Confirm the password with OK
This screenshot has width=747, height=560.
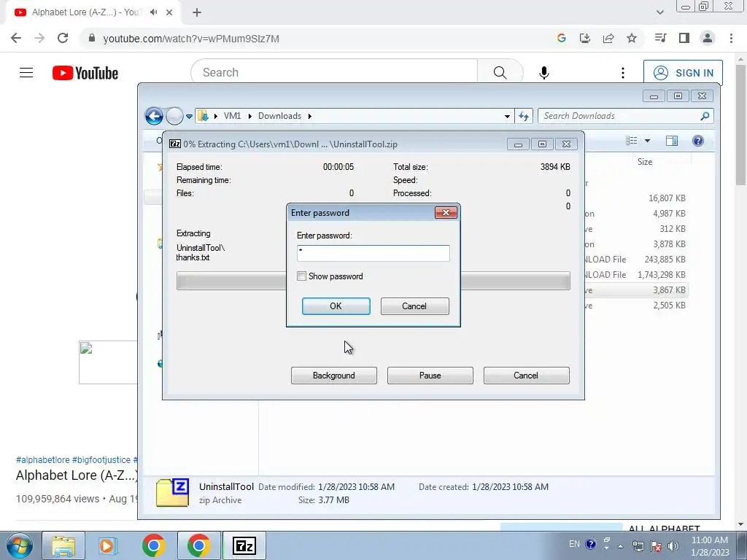pyautogui.click(x=336, y=306)
